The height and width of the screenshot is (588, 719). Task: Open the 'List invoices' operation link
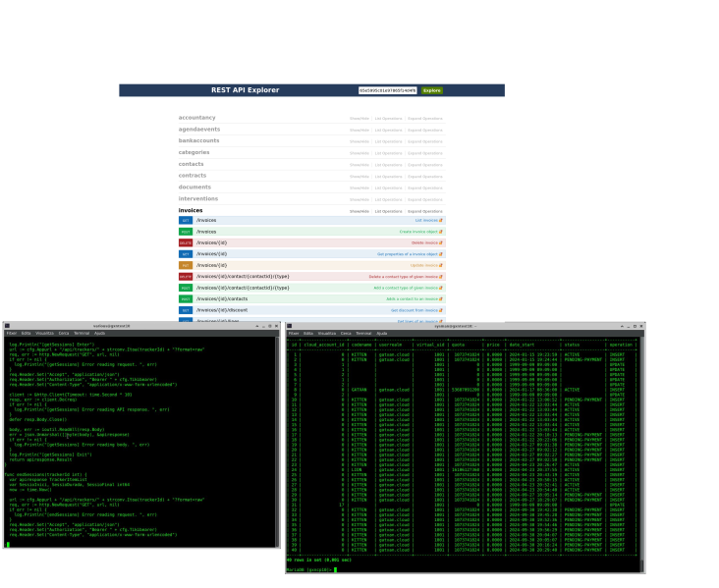click(x=426, y=221)
